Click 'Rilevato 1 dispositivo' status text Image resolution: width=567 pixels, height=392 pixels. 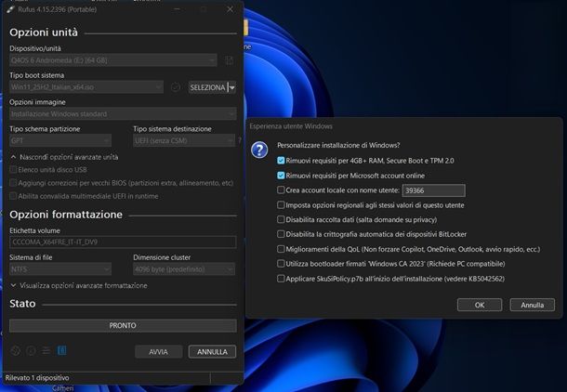point(37,378)
